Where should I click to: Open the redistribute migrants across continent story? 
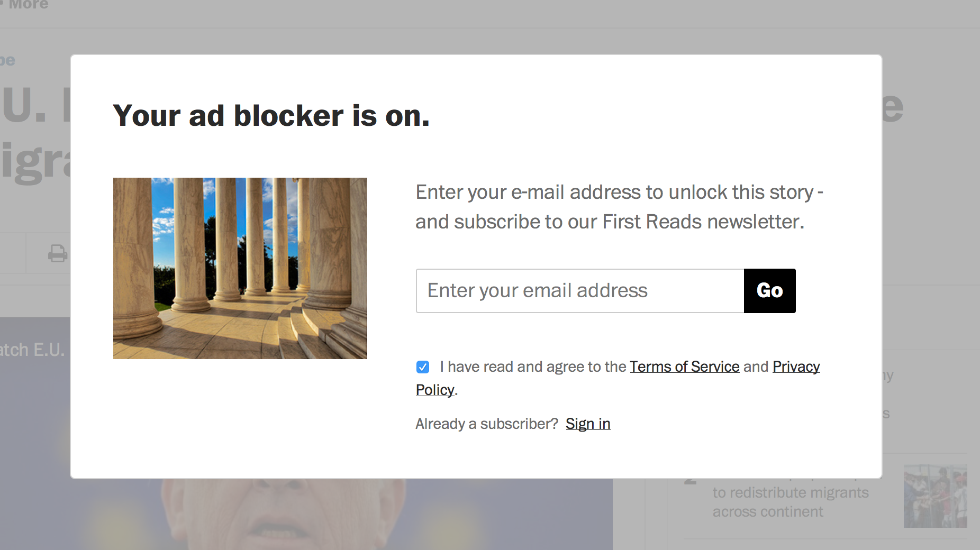tap(790, 502)
